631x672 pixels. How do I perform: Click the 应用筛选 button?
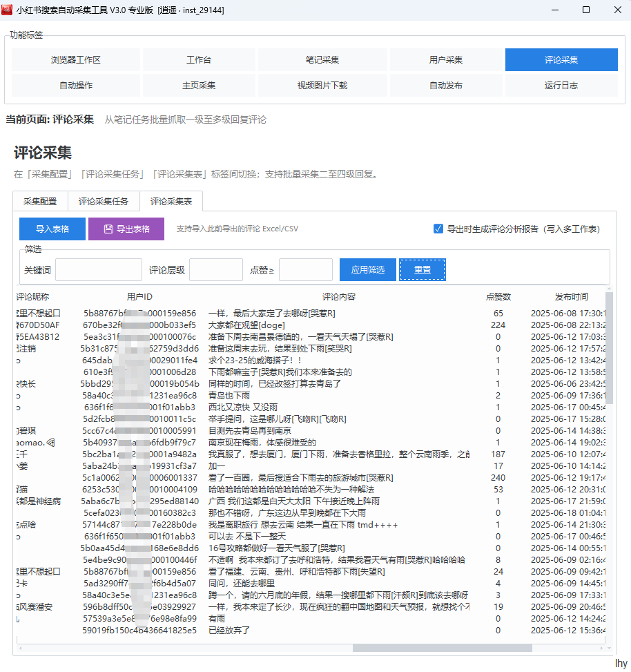(x=367, y=269)
